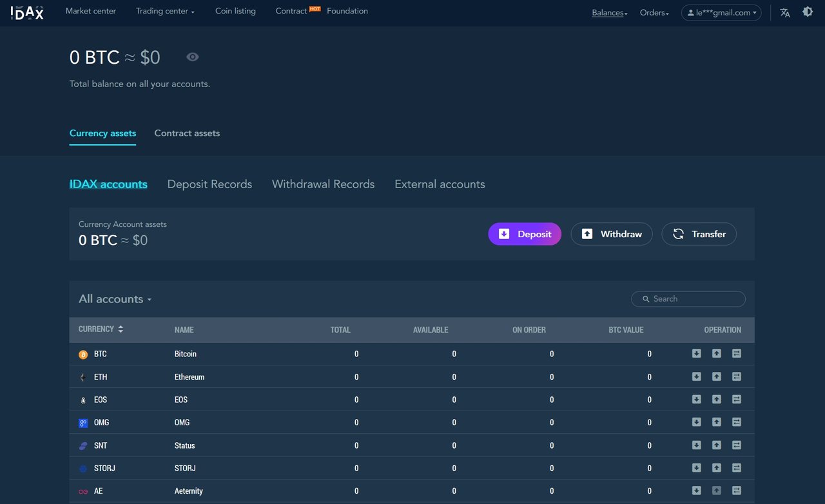Click the Withdraw button
825x504 pixels.
pyautogui.click(x=612, y=234)
